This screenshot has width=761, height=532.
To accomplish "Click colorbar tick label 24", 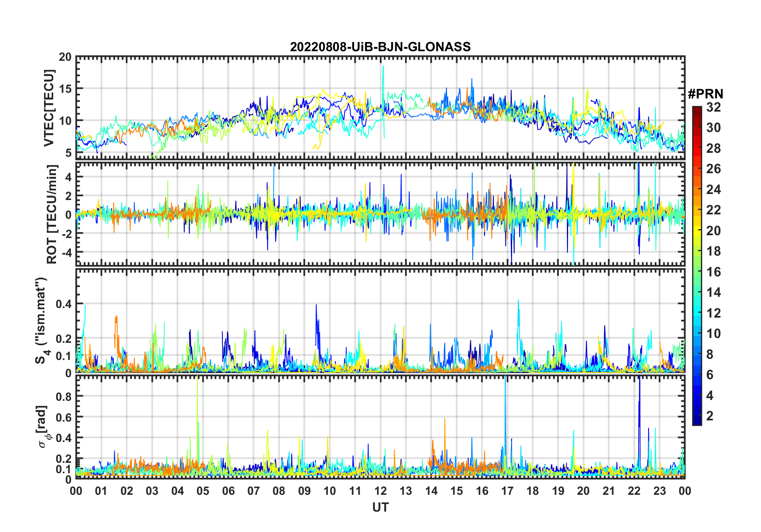I will click(x=713, y=190).
